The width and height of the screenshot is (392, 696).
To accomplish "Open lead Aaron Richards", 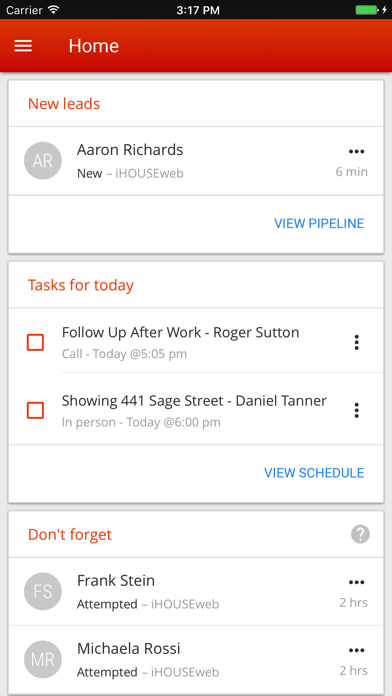I will tap(196, 161).
